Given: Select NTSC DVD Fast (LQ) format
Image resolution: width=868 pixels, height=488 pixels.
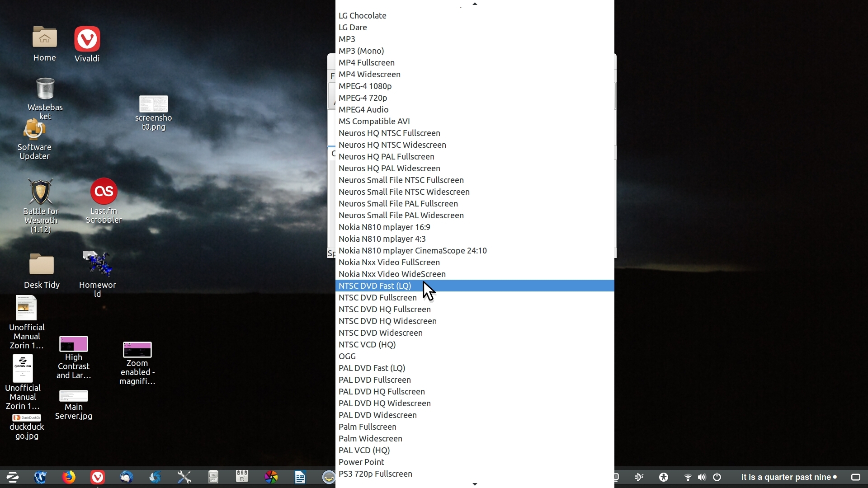Looking at the screenshot, I should coord(374,286).
